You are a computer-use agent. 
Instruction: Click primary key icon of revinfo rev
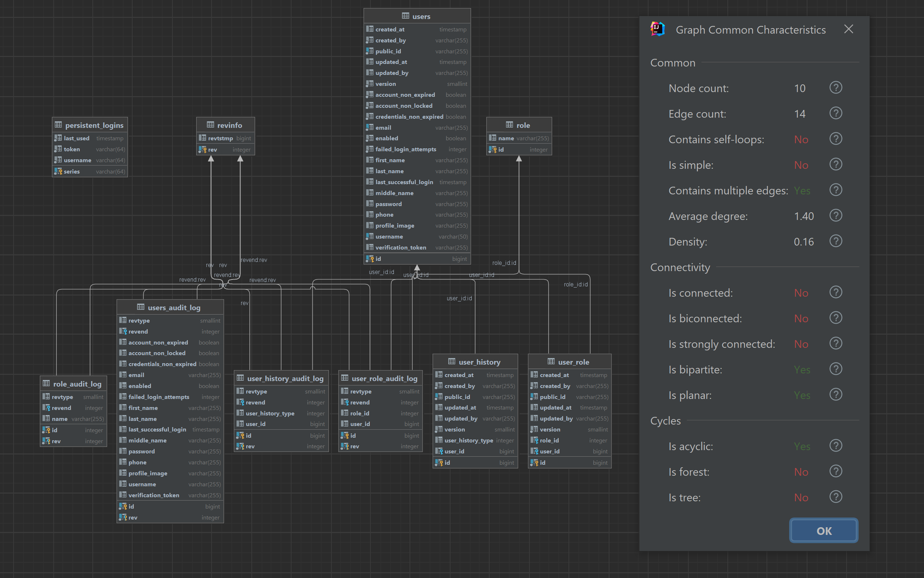[203, 150]
